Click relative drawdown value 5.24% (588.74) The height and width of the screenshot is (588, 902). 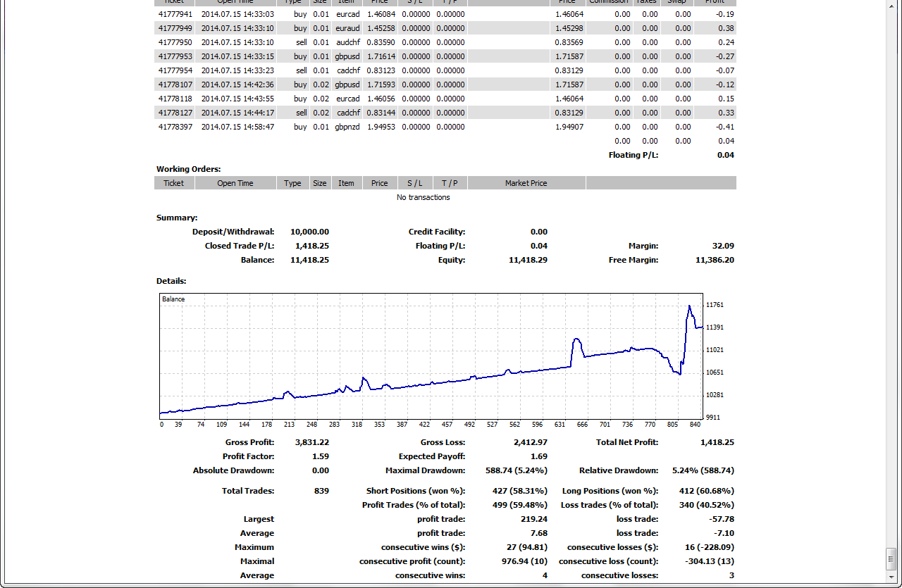tap(703, 470)
